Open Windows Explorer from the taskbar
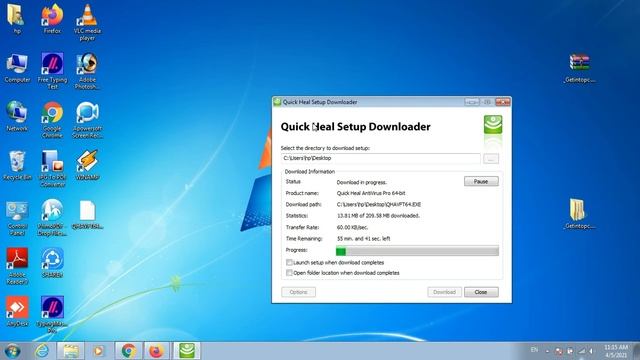Viewport: 640px width, 360px height. (71, 351)
